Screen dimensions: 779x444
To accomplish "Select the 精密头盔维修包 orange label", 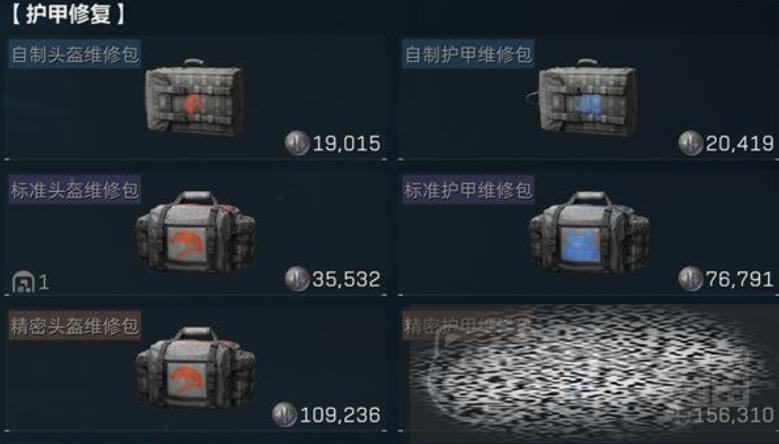I will (75, 325).
